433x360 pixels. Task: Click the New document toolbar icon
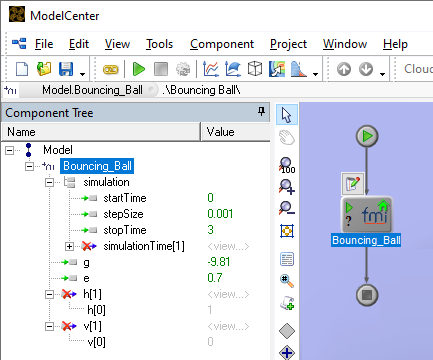coord(22,69)
